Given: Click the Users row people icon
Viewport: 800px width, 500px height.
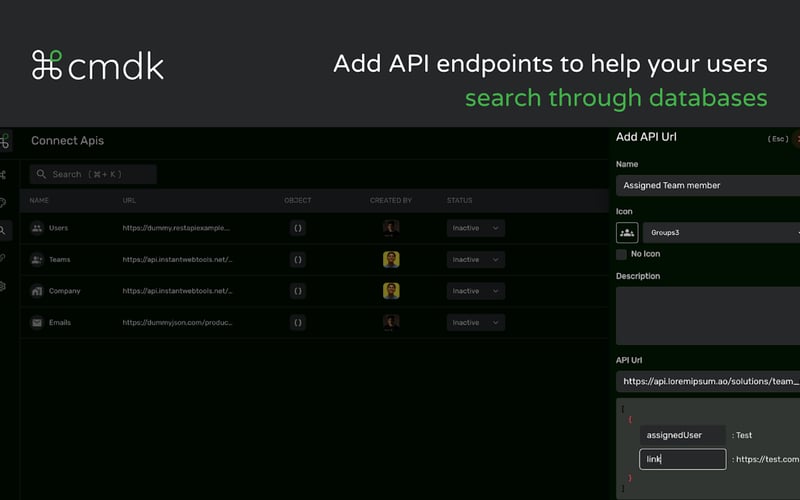Looking at the screenshot, I should [x=37, y=228].
